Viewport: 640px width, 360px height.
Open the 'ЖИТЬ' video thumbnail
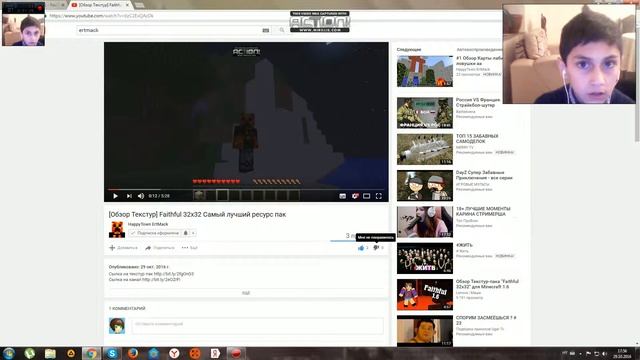[x=425, y=258]
